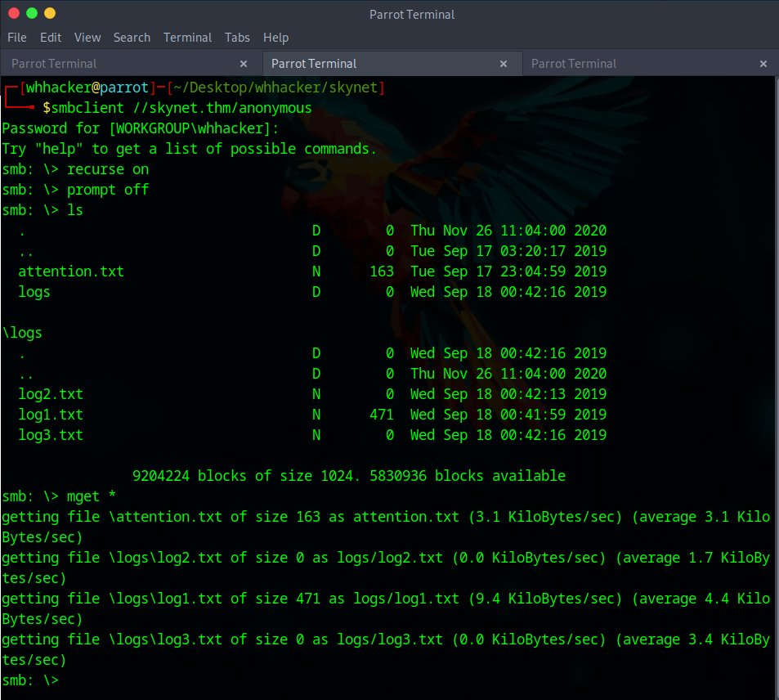The image size is (779, 700).
Task: Click size value 163 for attention.txt
Action: coord(382,271)
